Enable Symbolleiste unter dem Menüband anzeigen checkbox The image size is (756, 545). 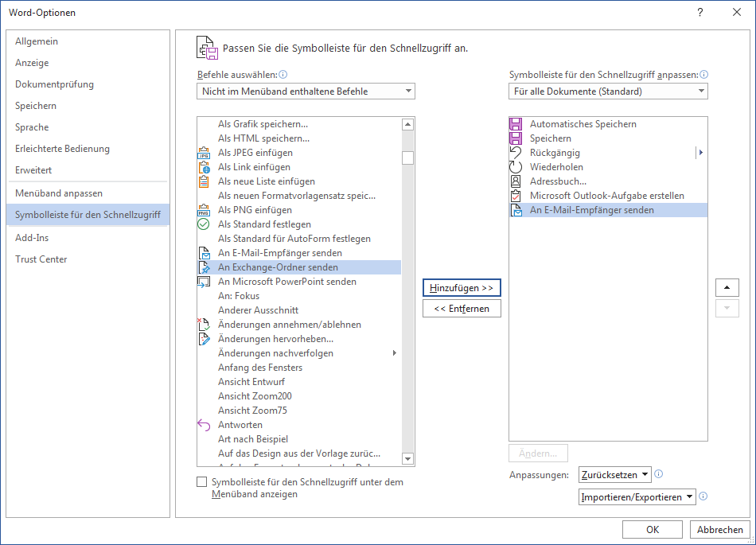pos(202,482)
